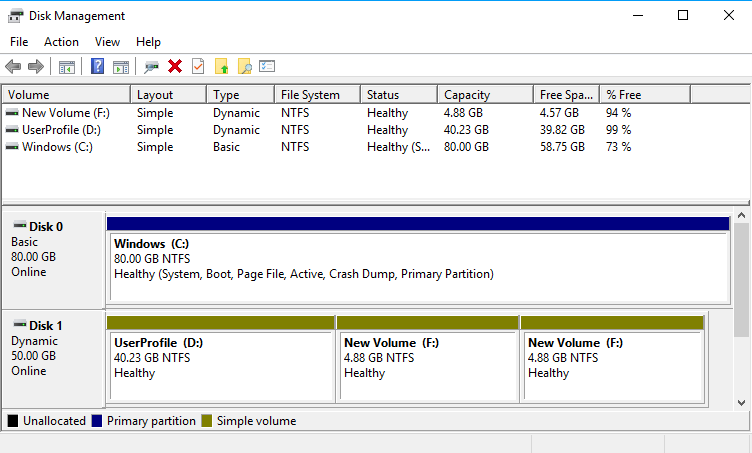
Task: Click the scroll-down arrow in the disk pane
Action: (x=741, y=401)
